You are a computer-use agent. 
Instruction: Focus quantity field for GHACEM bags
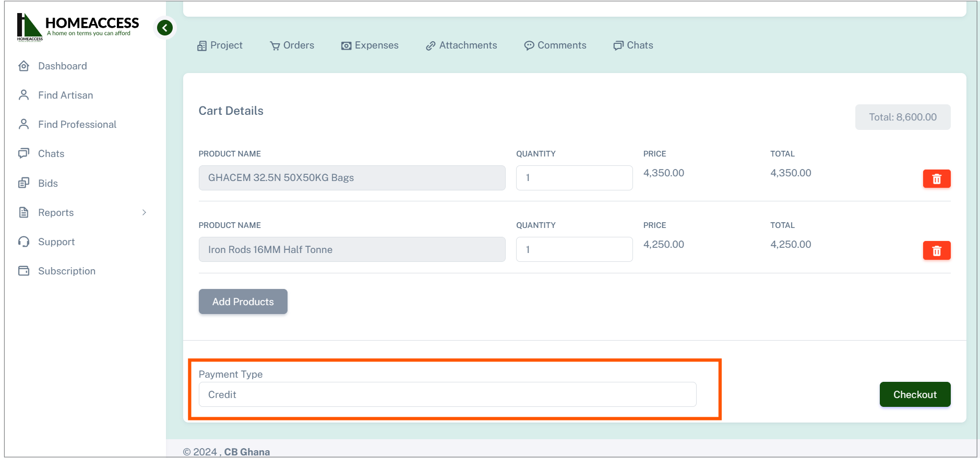[x=574, y=178]
